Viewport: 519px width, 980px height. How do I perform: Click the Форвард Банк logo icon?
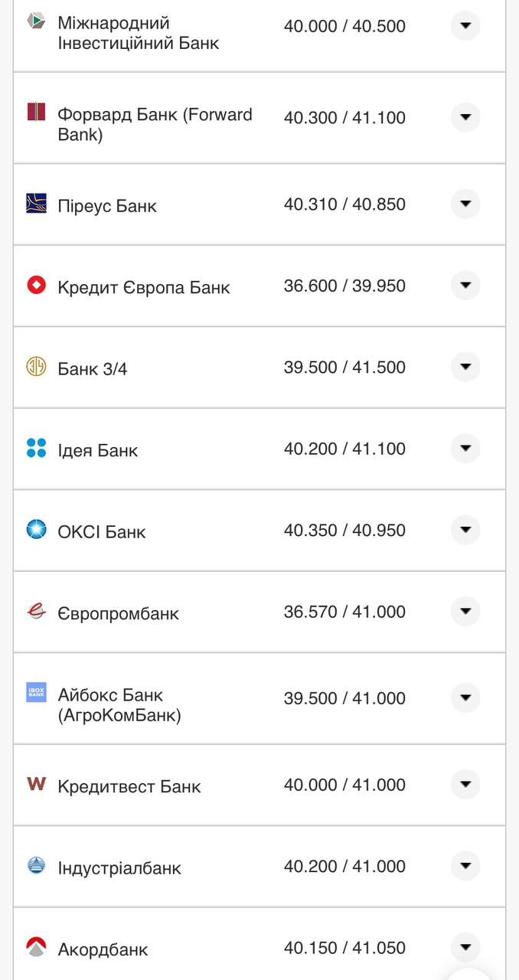coord(36,112)
